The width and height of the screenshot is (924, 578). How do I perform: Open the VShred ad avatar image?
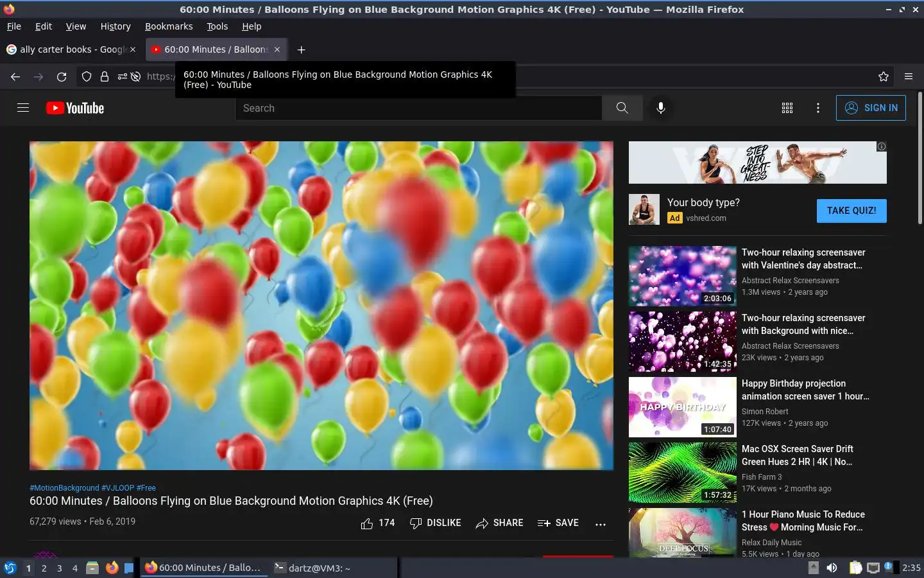click(644, 209)
